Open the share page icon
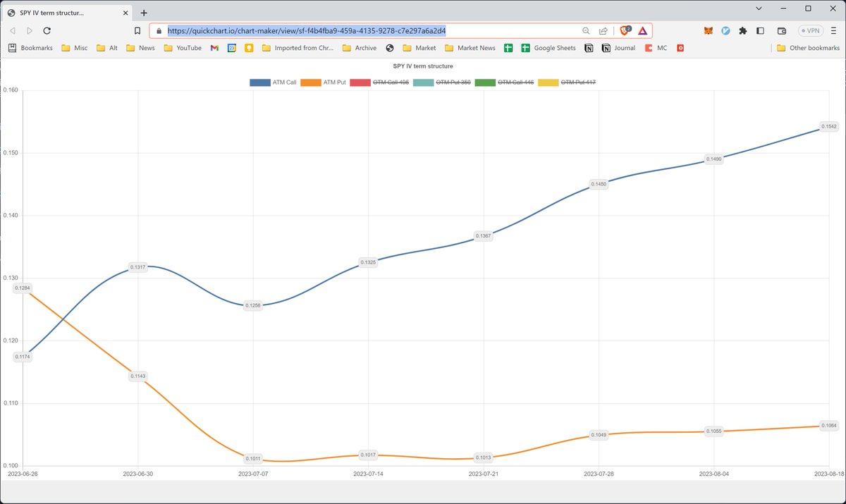 coord(603,31)
